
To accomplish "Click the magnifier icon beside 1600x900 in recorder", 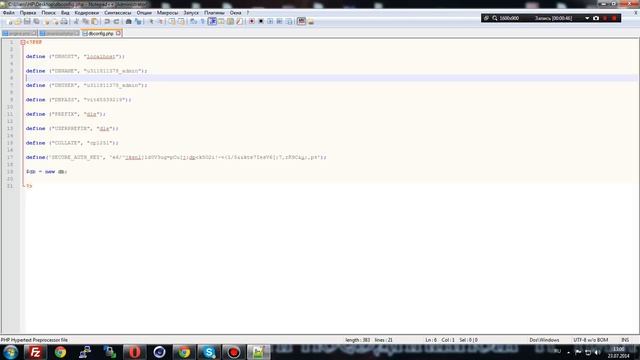I will pos(495,18).
